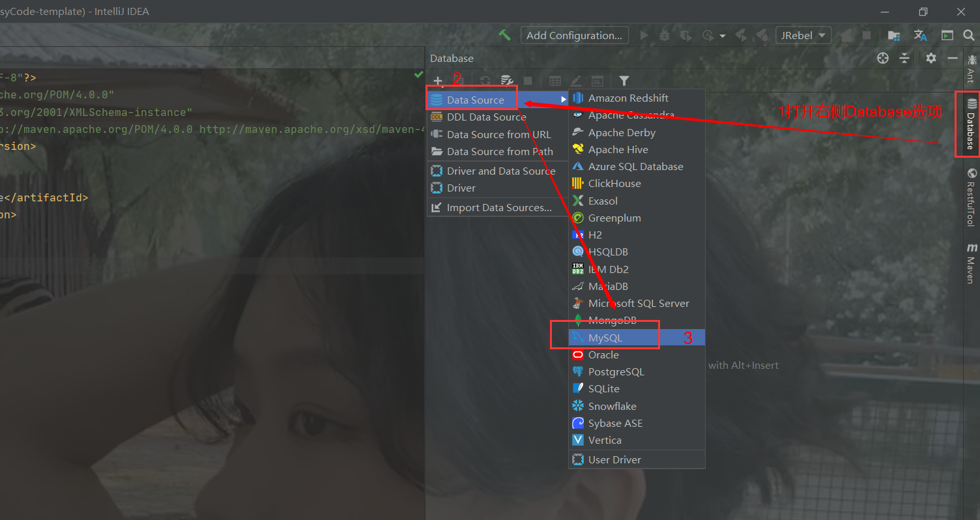980x520 pixels.
Task: Choose IBM Db2 data source
Action: coord(637,269)
